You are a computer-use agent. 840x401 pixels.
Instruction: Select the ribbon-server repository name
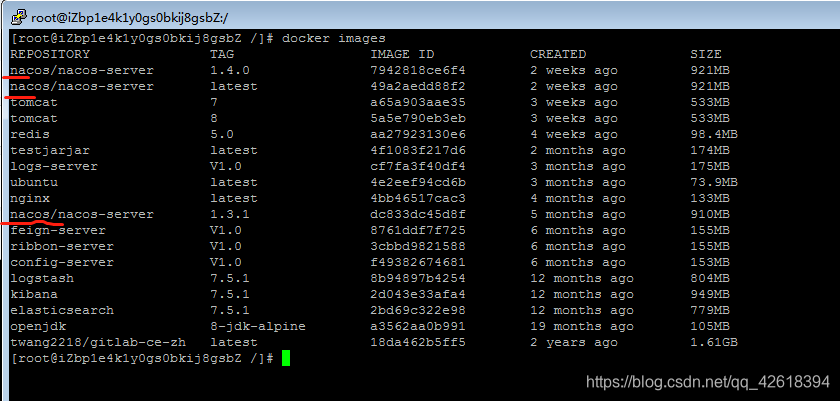(62, 247)
